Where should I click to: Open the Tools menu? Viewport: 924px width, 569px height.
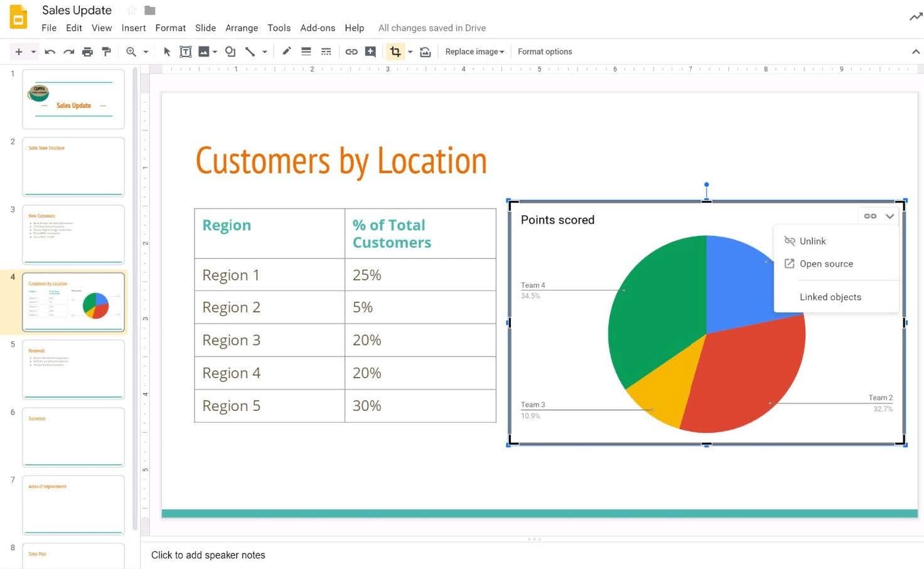279,28
